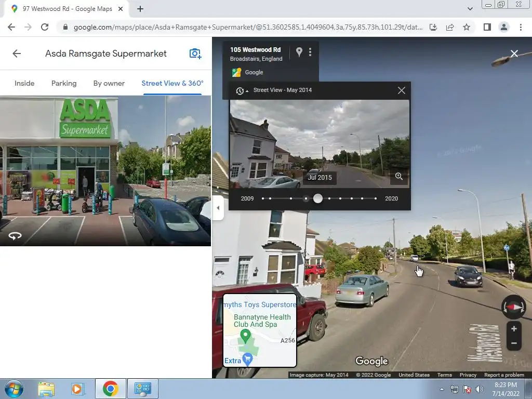The height and width of the screenshot is (399, 532).
Task: Add a photo with the camera-plus icon
Action: [x=195, y=54]
